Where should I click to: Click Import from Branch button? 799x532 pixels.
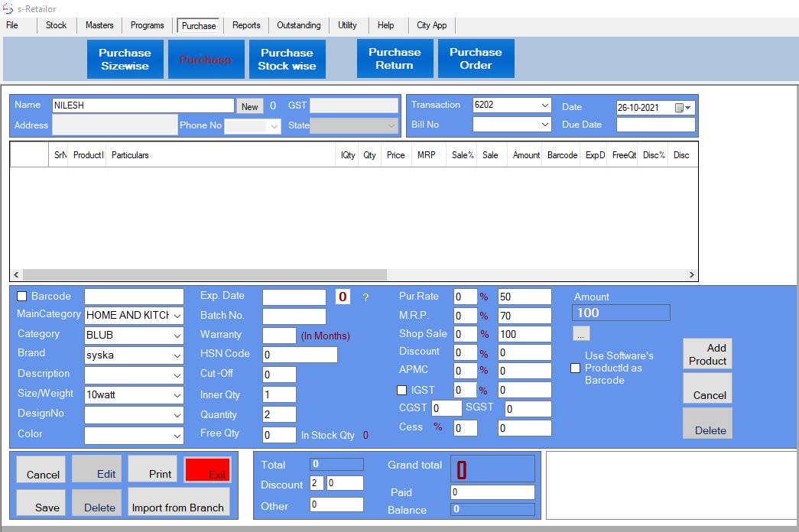pyautogui.click(x=178, y=502)
